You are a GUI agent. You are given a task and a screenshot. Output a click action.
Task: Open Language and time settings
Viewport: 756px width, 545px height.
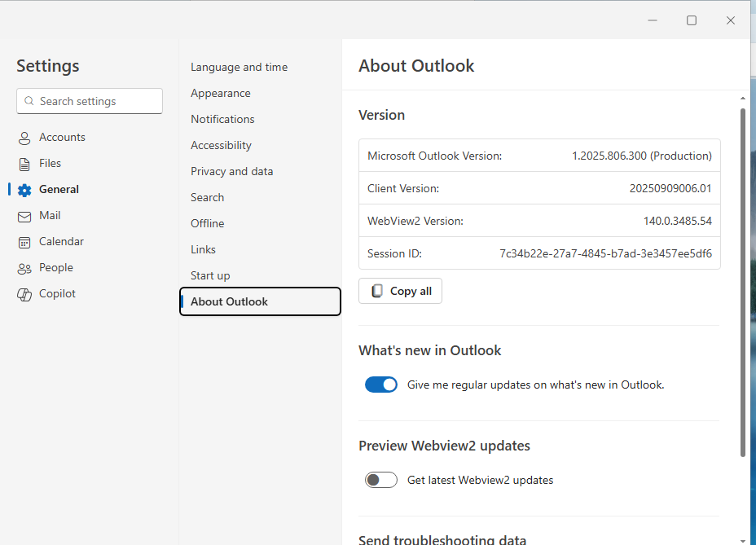pos(240,67)
